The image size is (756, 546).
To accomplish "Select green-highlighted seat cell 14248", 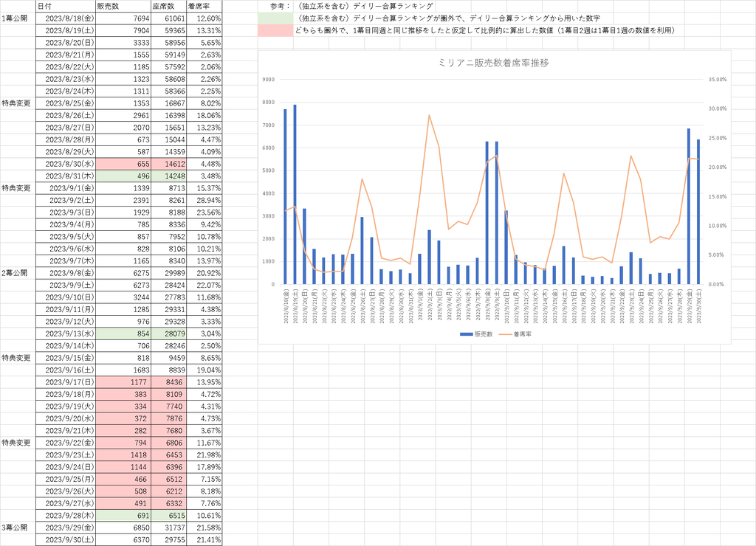I will point(168,176).
